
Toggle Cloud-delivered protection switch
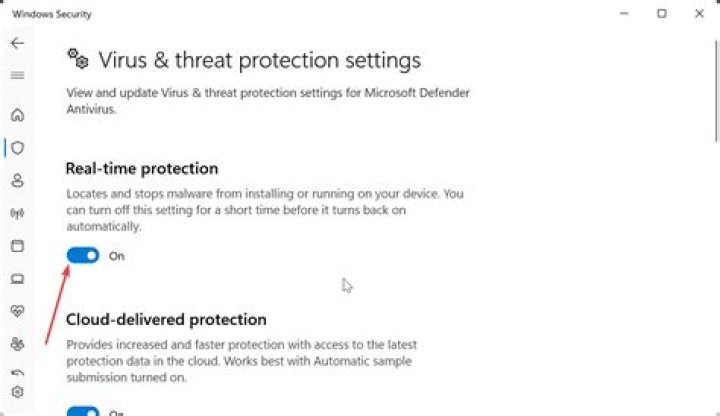point(83,411)
